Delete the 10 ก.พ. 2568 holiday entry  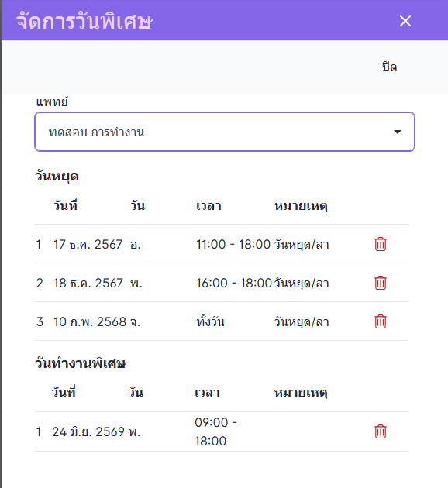point(380,321)
